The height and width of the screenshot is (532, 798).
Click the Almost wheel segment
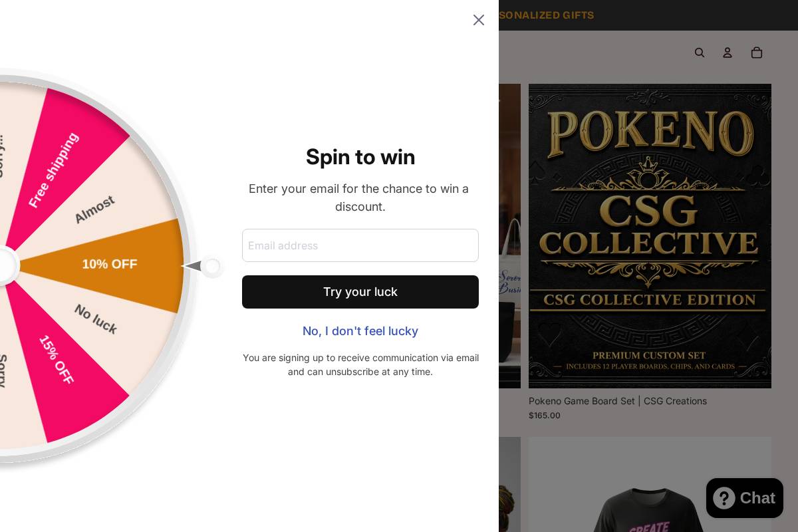[x=94, y=209]
